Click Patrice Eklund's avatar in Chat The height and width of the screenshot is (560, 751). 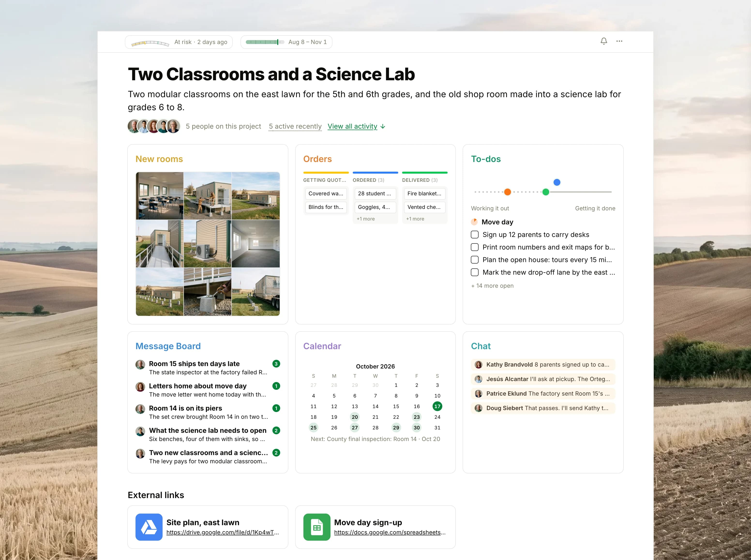click(478, 394)
